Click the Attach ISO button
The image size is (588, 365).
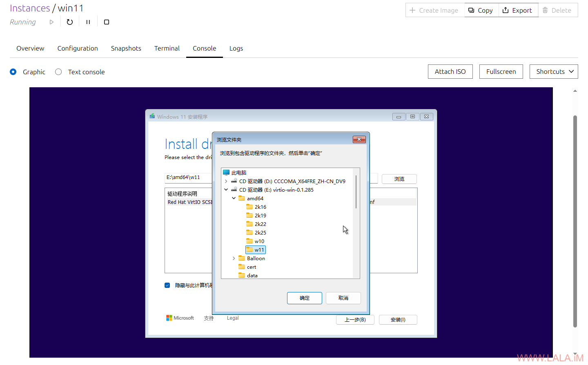450,71
